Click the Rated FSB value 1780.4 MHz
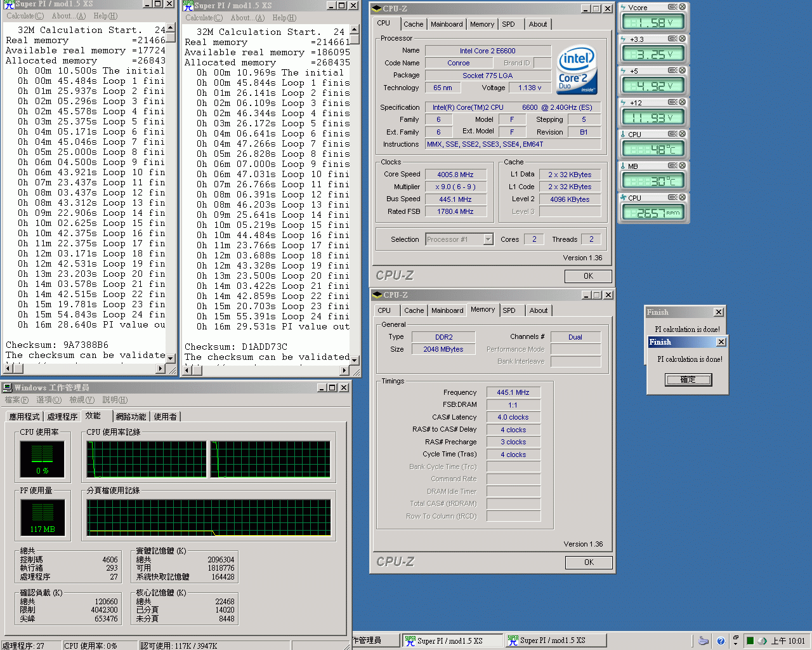The width and height of the screenshot is (812, 650). pos(455,211)
